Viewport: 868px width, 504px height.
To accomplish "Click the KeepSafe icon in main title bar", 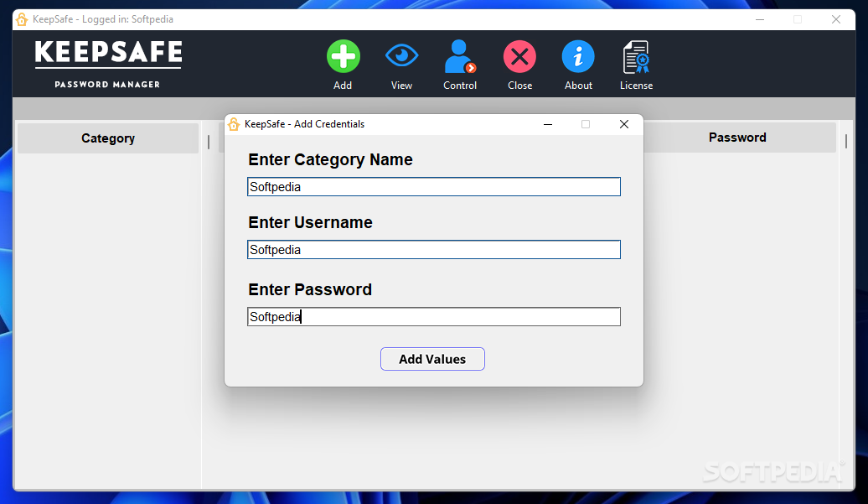I will point(22,19).
